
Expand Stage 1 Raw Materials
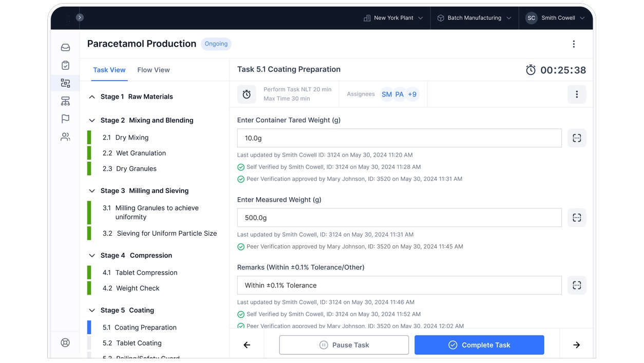click(x=92, y=97)
